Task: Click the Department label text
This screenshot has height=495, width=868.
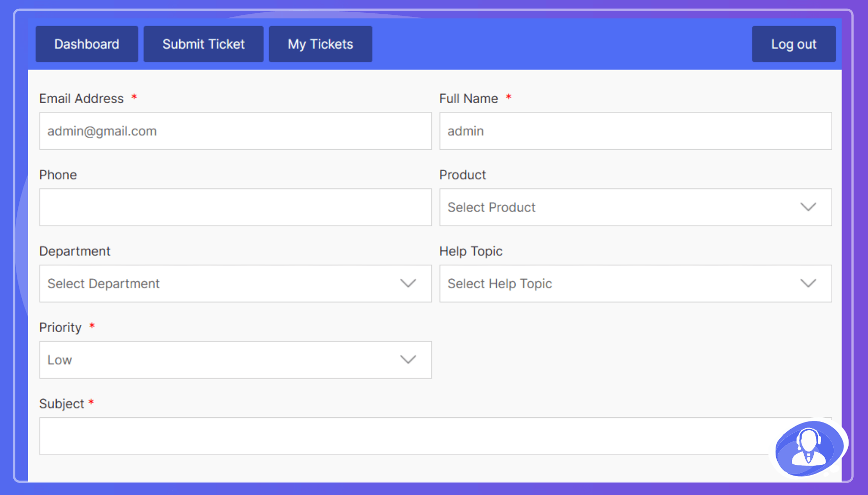Action: 75,251
